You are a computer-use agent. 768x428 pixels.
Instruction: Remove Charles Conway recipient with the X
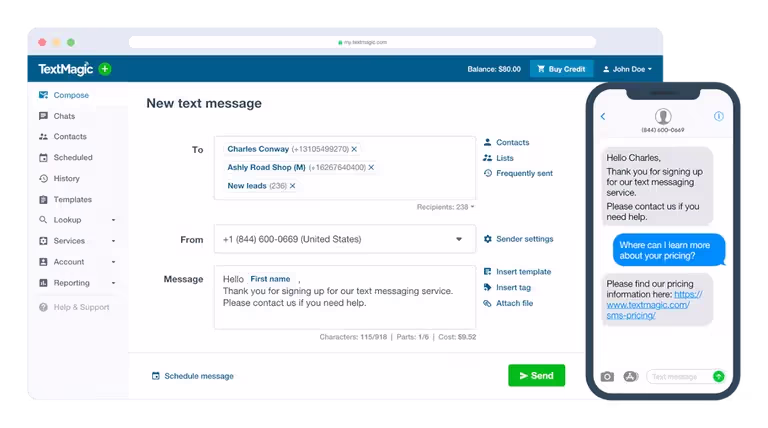(354, 149)
